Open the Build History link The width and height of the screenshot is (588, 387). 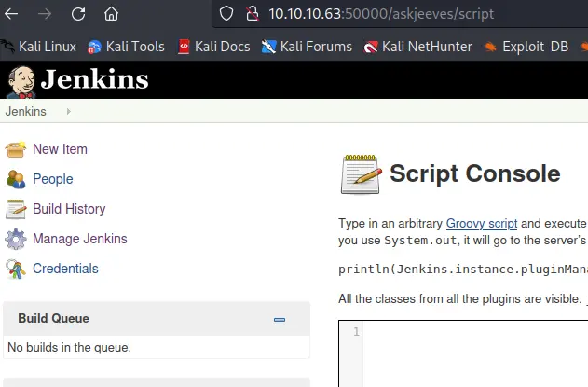(69, 209)
